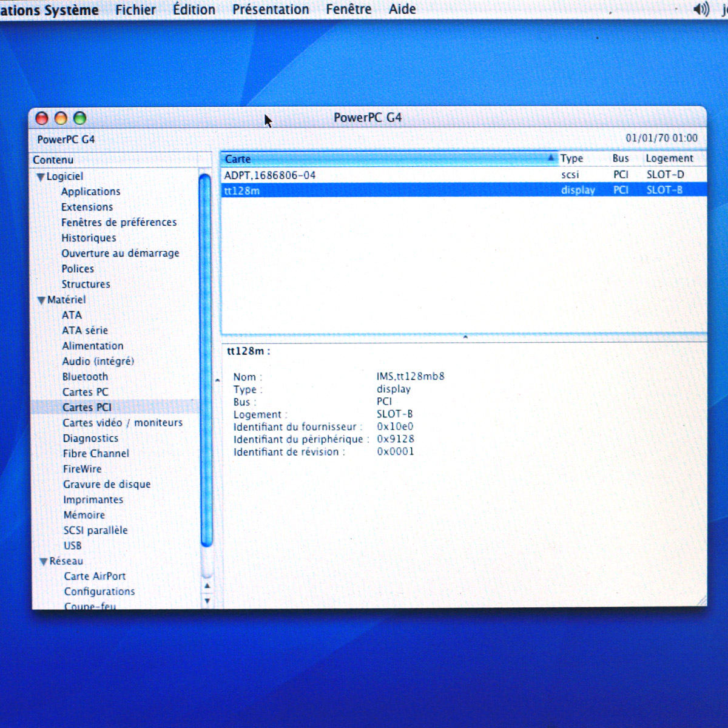Viewport: 728px width, 728px height.
Task: Select Ouverture au démarrage
Action: point(120,254)
